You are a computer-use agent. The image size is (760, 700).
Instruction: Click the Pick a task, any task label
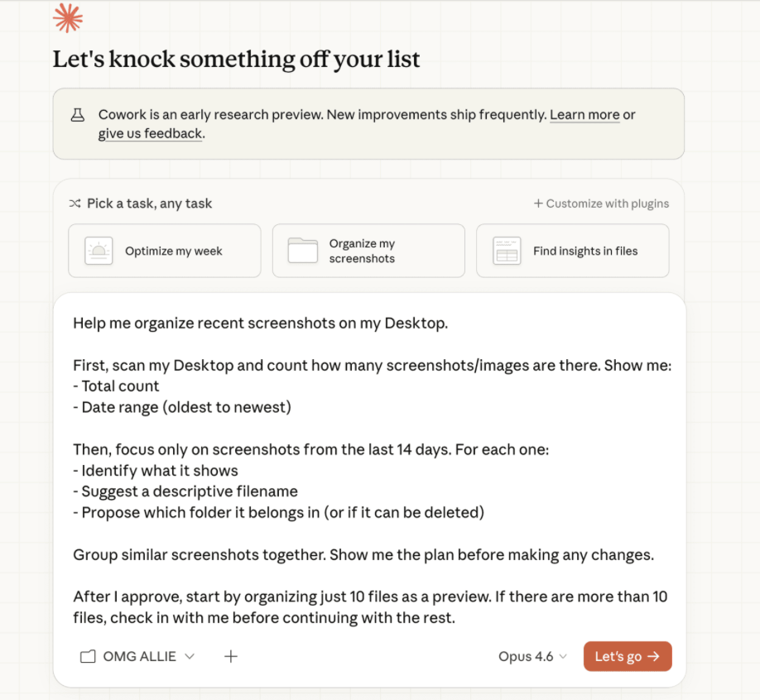point(150,204)
